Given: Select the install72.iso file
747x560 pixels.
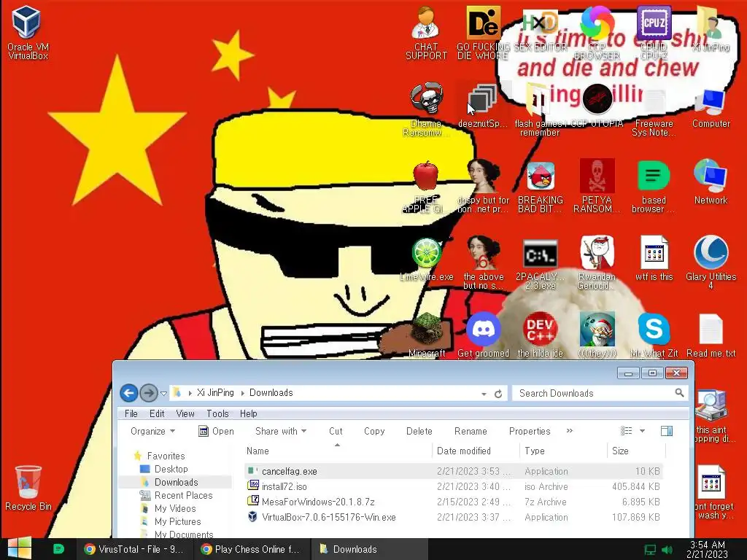Looking at the screenshot, I should 454,486.
